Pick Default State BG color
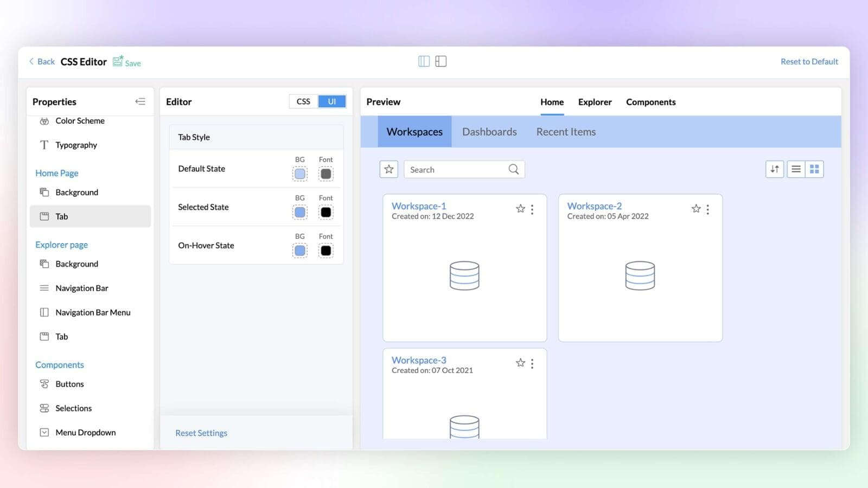 (x=300, y=174)
